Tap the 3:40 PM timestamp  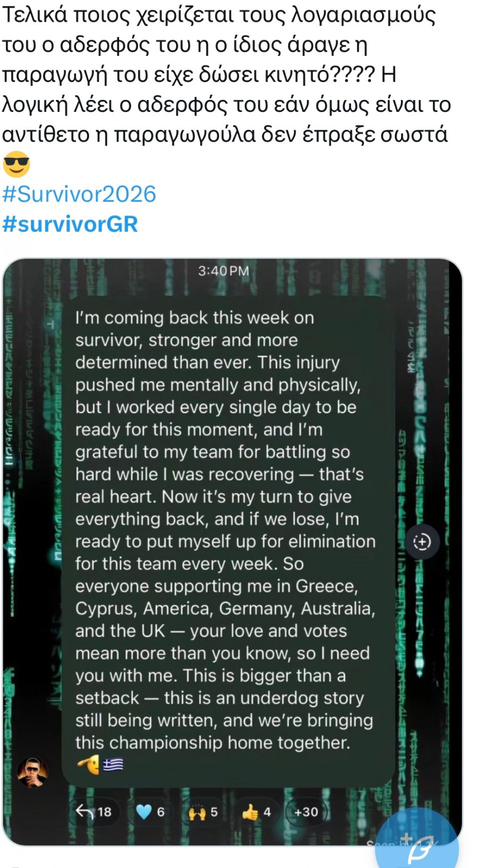223,271
